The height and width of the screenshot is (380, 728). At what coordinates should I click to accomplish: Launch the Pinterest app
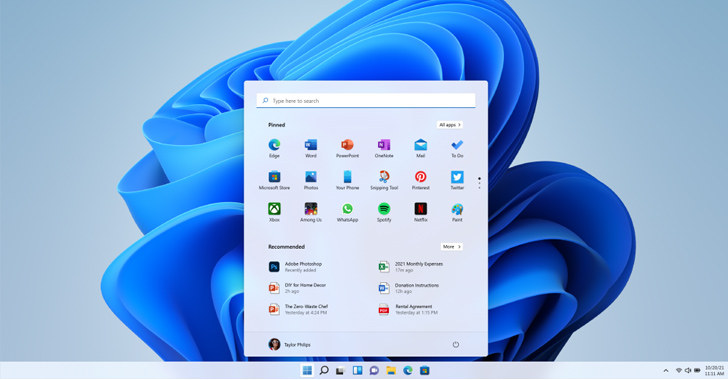[x=421, y=180]
